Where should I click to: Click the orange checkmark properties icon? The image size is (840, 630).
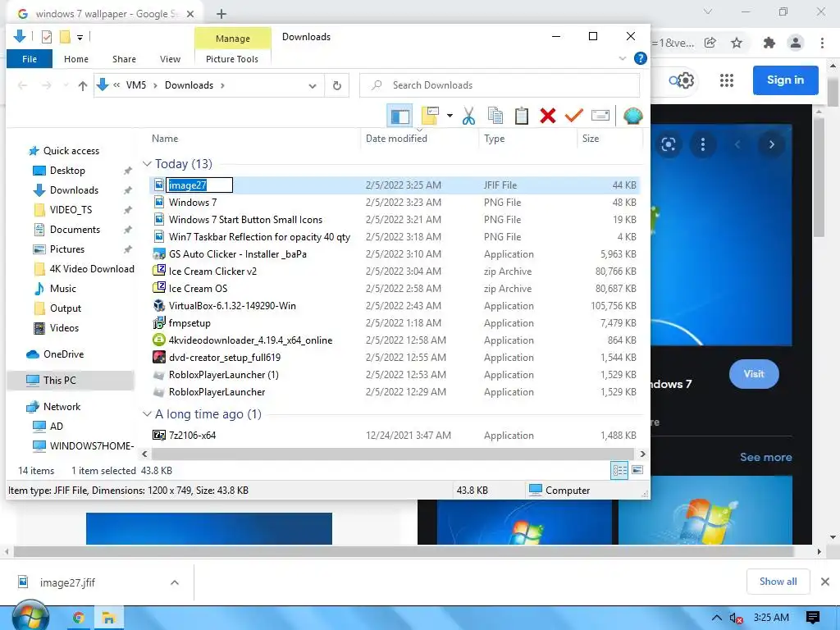click(x=573, y=116)
